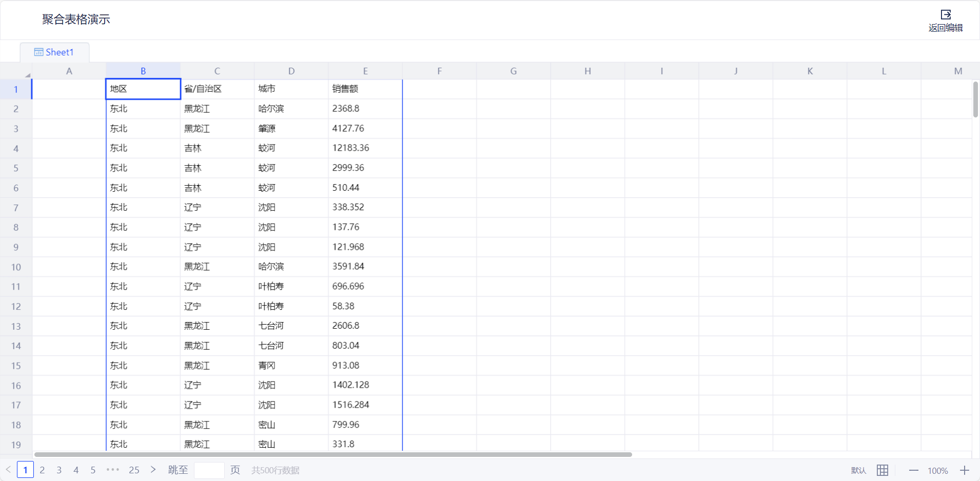Click the vertical scrollbar thumb
Viewport: 980px width, 481px height.
pyautogui.click(x=975, y=99)
